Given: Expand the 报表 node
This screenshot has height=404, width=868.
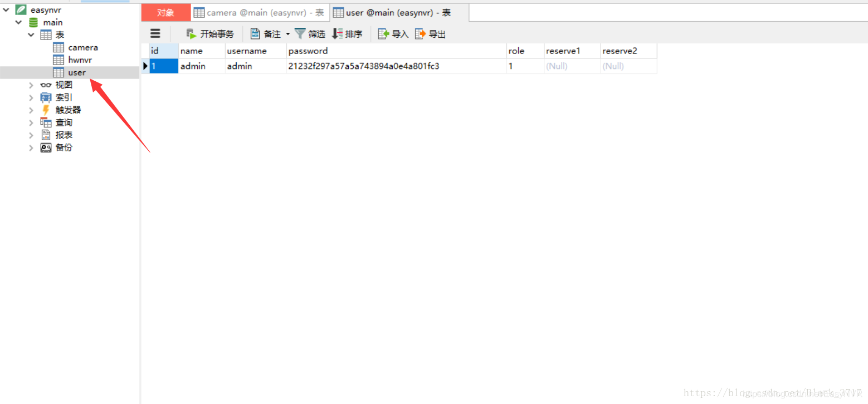Looking at the screenshot, I should point(31,135).
